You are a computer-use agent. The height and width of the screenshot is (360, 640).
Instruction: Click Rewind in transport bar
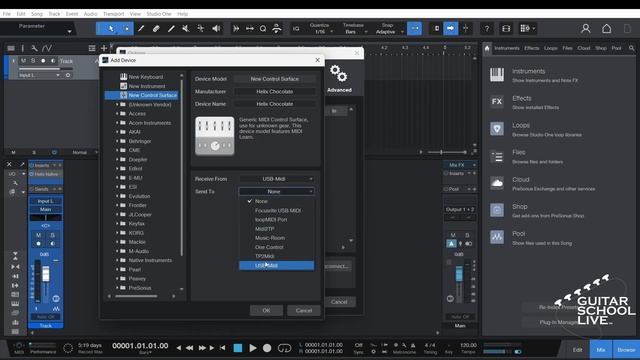pyautogui.click(x=190, y=348)
